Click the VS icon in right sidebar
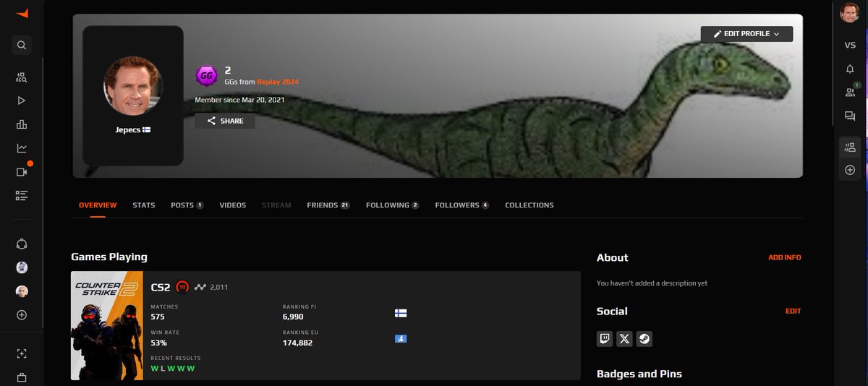Viewport: 868px width, 386px height. coord(850,45)
